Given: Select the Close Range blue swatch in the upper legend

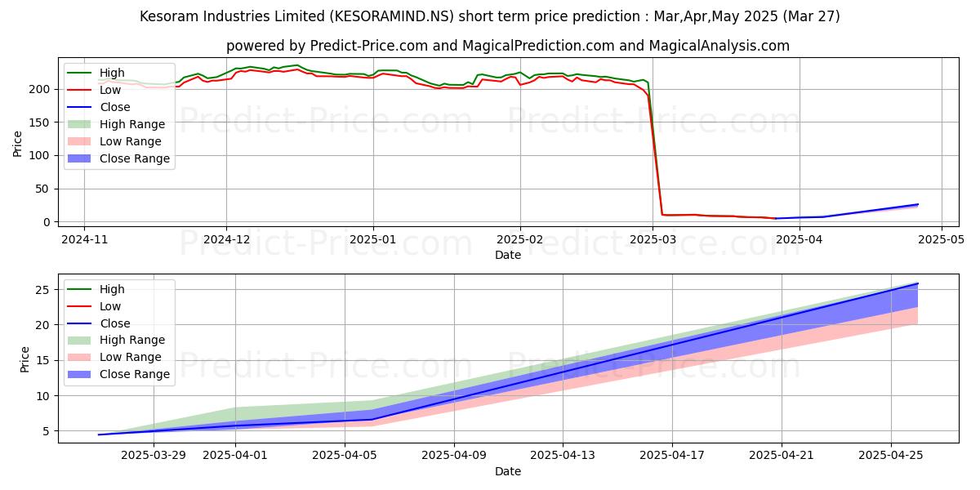Looking at the screenshot, I should 81,158.
